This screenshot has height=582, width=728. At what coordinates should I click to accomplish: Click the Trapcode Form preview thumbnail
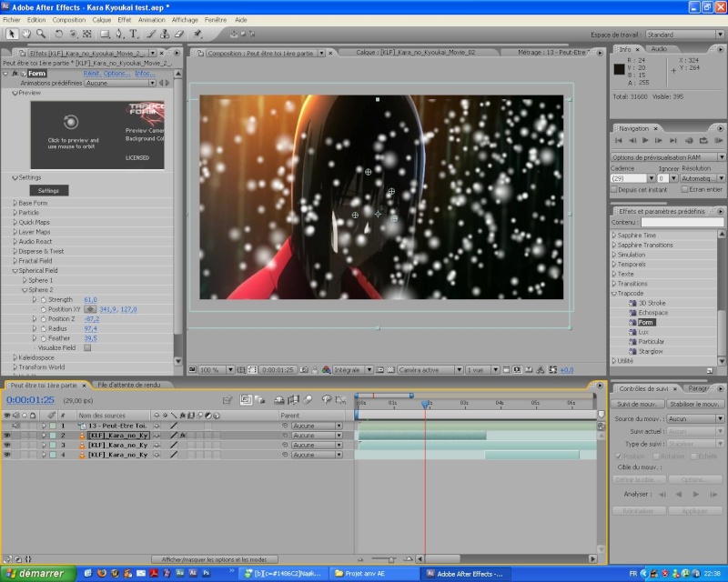97,135
